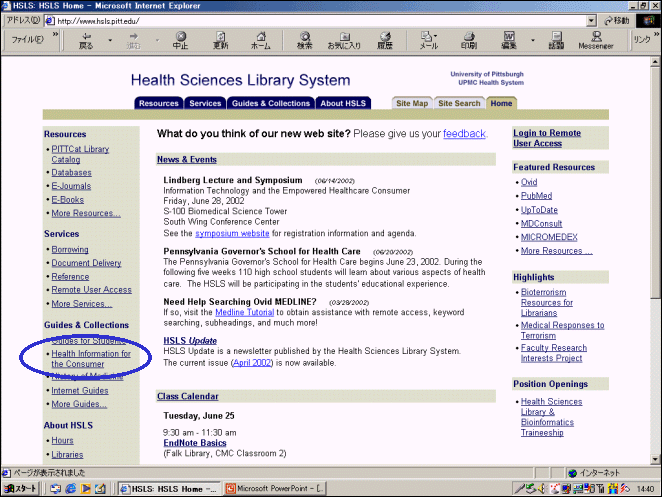
Task: Open the Favorites toolbar icon
Action: (345, 40)
